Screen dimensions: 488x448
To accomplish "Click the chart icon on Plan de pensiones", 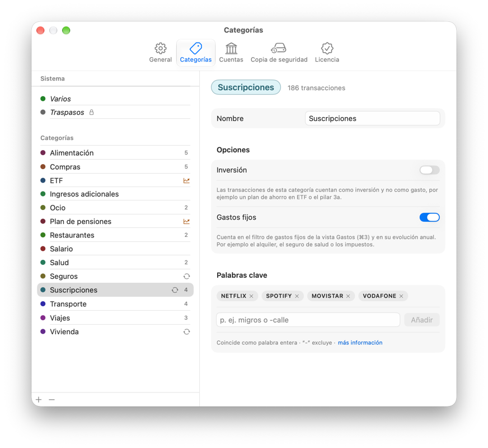I will 186,221.
